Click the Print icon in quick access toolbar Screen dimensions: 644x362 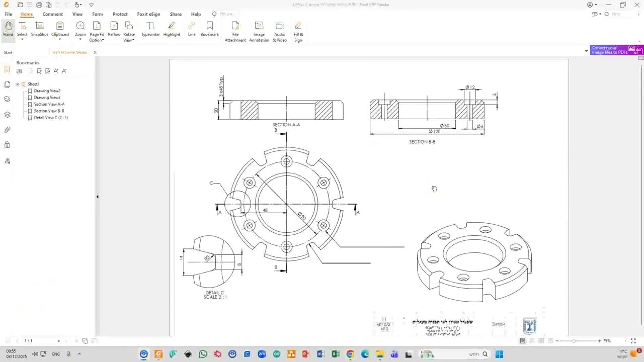pyautogui.click(x=39, y=5)
